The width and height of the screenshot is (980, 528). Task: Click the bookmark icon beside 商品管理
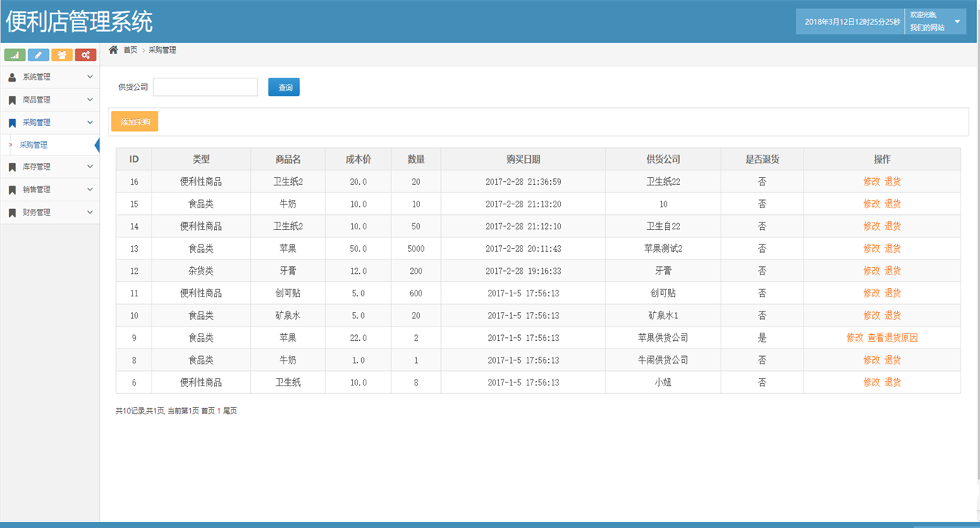[x=12, y=100]
